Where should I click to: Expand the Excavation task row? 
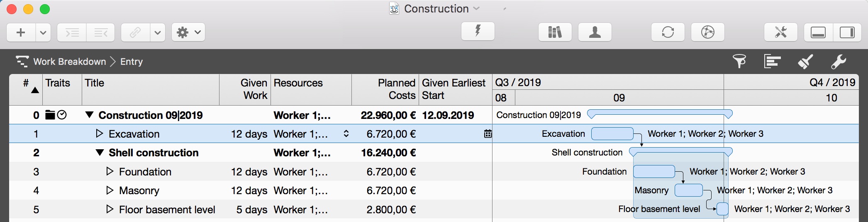pyautogui.click(x=99, y=133)
